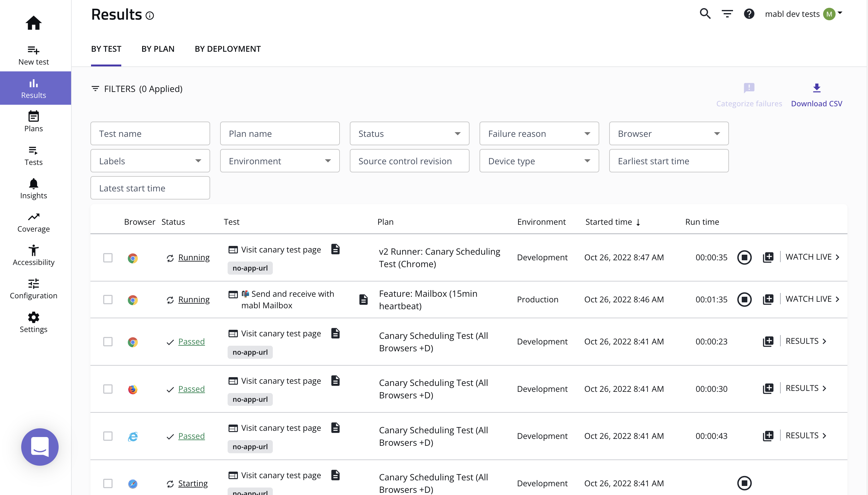
Task: Click the home icon in the sidebar
Action: 33,23
